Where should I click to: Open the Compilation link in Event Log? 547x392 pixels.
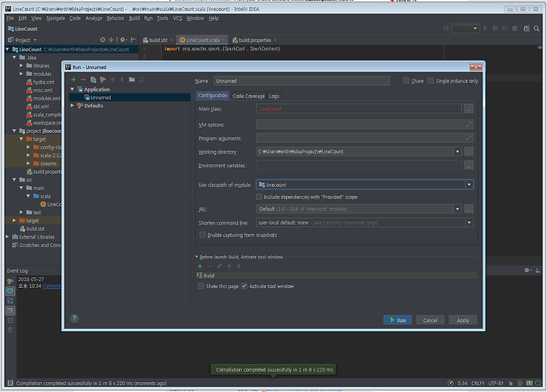(x=52, y=286)
